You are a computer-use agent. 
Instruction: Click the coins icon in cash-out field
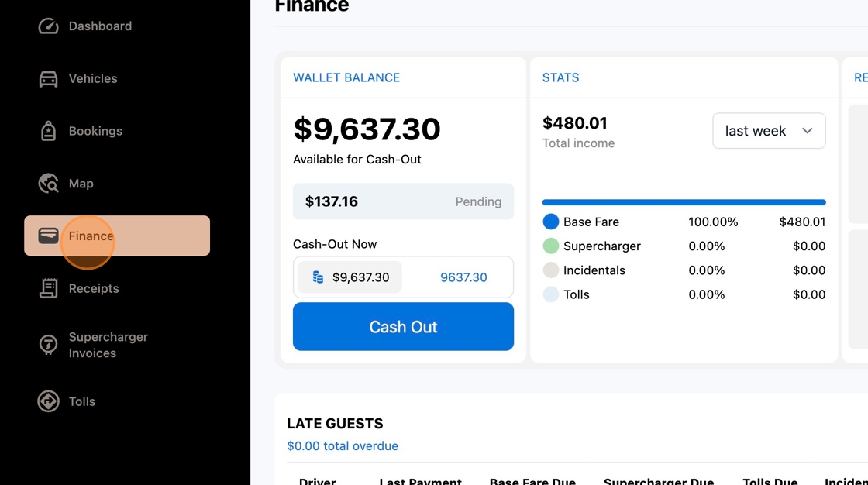[318, 277]
